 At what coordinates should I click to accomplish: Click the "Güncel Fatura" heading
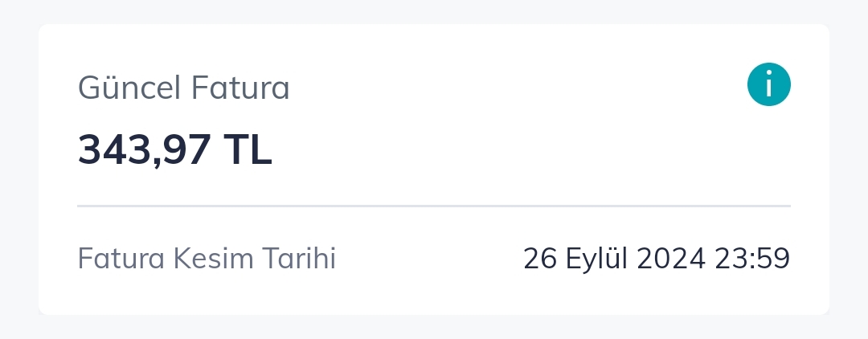tap(183, 88)
